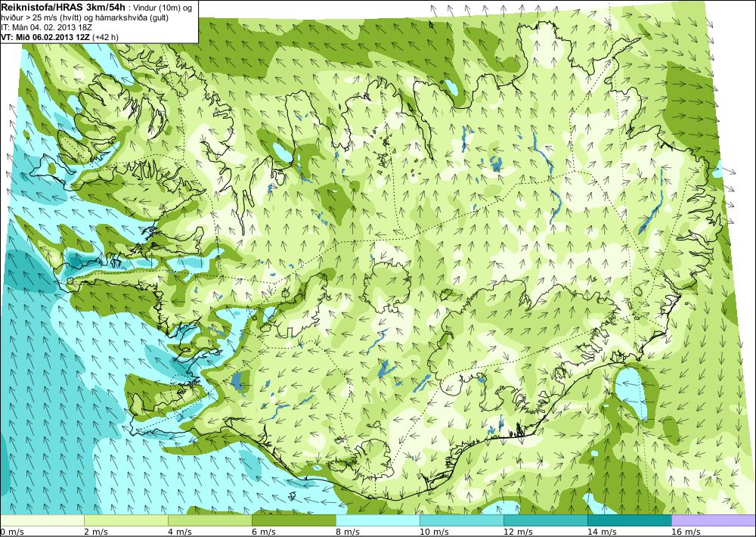Viewport: 756px width, 537px height.
Task: Click the legend swatch between 10 and 12 m/s
Action: coord(462,520)
